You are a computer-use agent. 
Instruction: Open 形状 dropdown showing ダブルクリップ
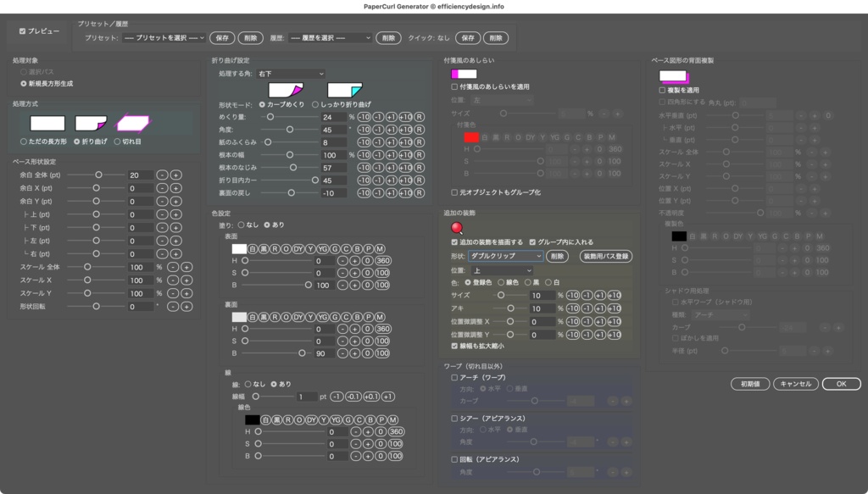[505, 256]
